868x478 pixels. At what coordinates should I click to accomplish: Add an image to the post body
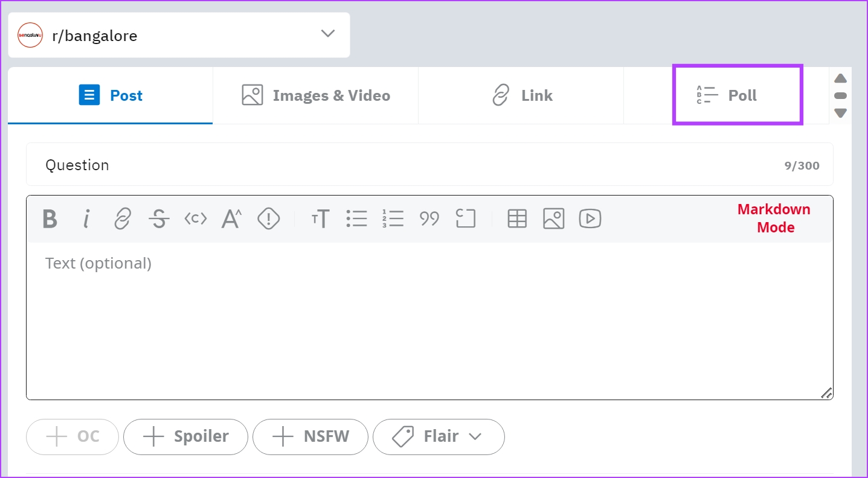tap(553, 218)
